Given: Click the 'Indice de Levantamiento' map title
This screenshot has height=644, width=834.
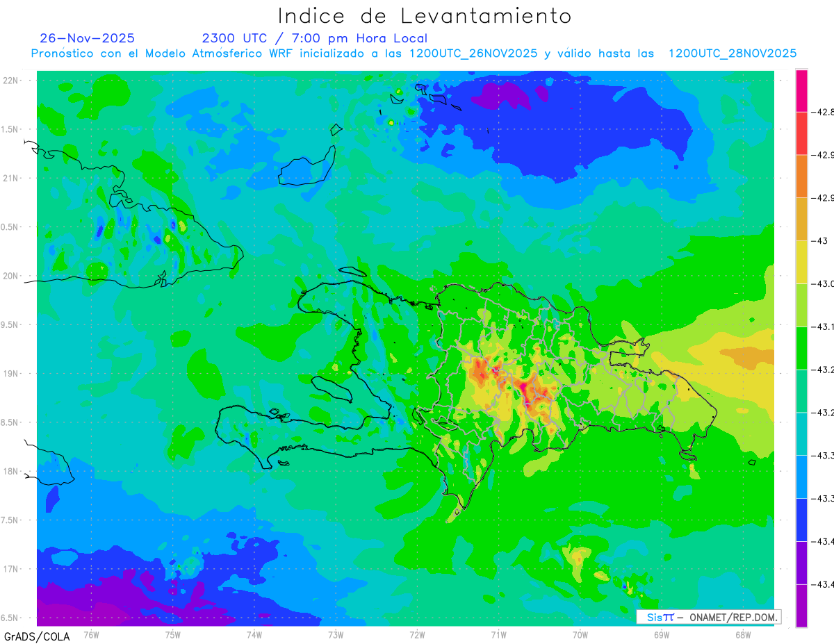Looking at the screenshot, I should [x=425, y=16].
